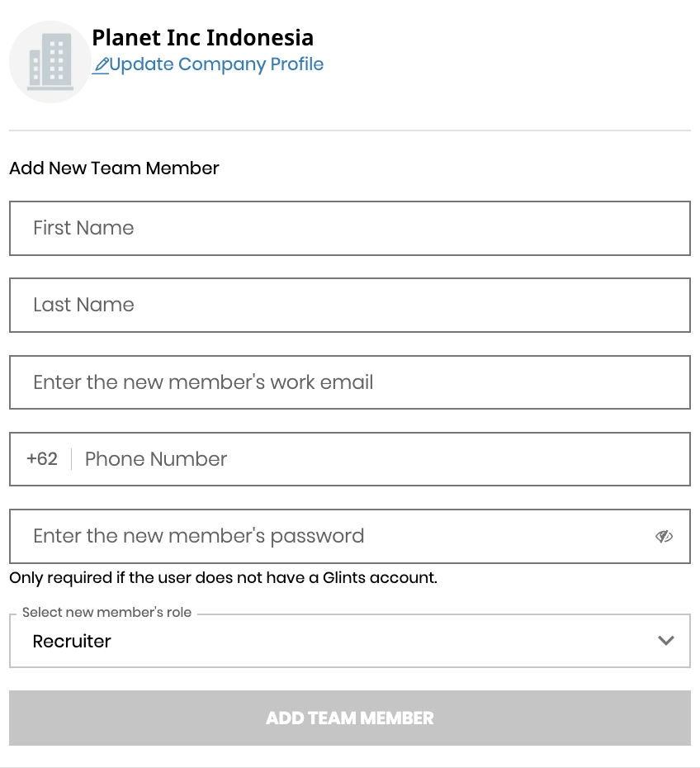Open Update Company Profile link
This screenshot has width=700, height=768.
coord(216,64)
